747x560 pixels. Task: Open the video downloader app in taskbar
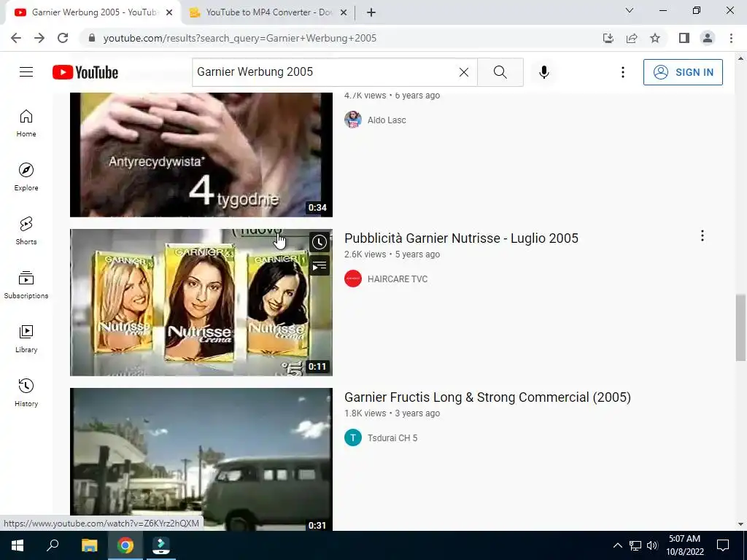(161, 545)
